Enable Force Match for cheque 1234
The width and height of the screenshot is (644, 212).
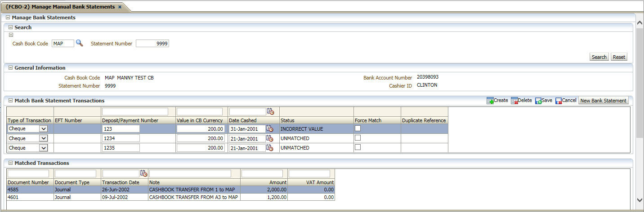pyautogui.click(x=358, y=138)
